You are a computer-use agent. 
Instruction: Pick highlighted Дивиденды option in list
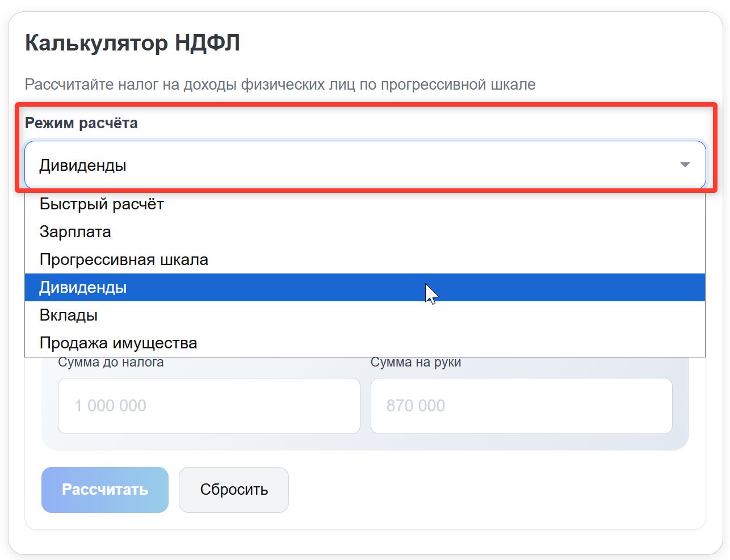coord(365,288)
